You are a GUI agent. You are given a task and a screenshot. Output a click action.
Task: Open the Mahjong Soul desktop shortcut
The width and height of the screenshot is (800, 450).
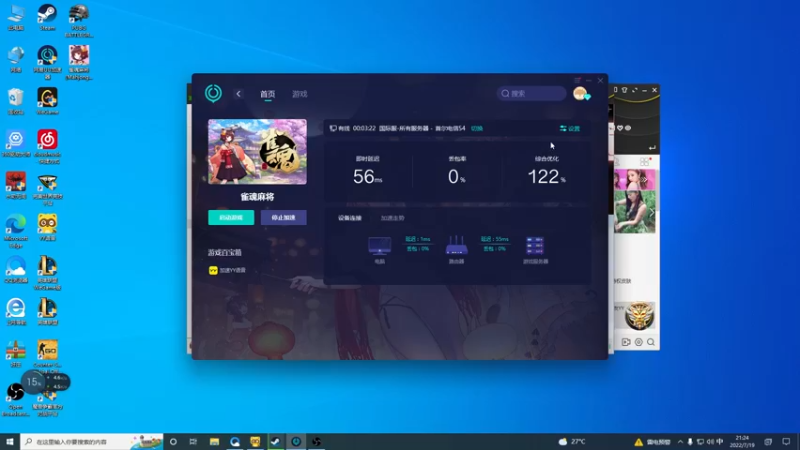[79, 62]
